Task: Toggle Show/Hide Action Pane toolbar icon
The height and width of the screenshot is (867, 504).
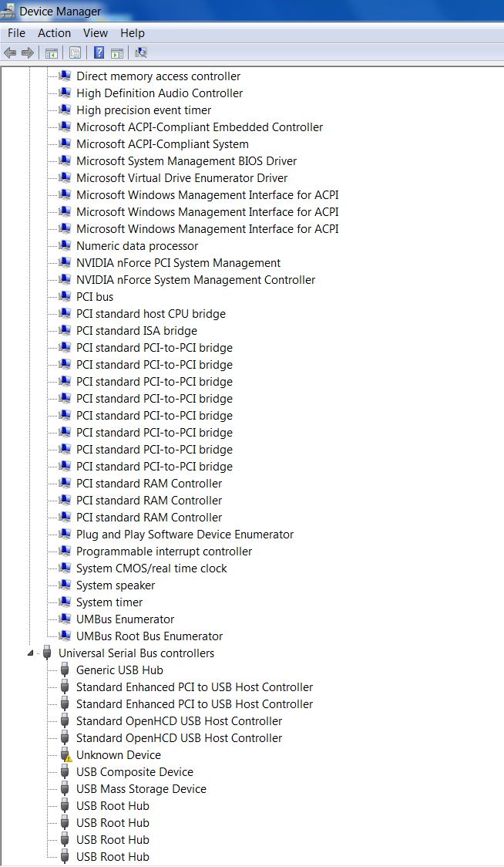Action: pyautogui.click(x=116, y=52)
